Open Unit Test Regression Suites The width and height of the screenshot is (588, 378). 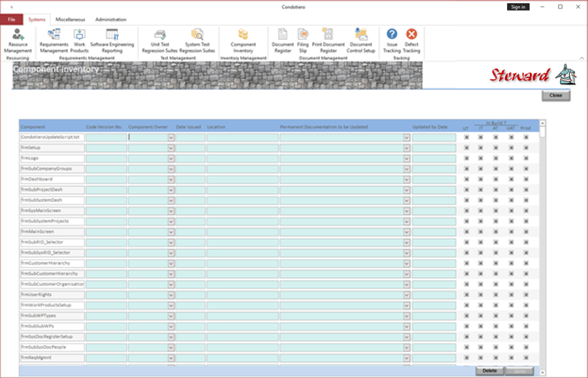[x=160, y=41]
